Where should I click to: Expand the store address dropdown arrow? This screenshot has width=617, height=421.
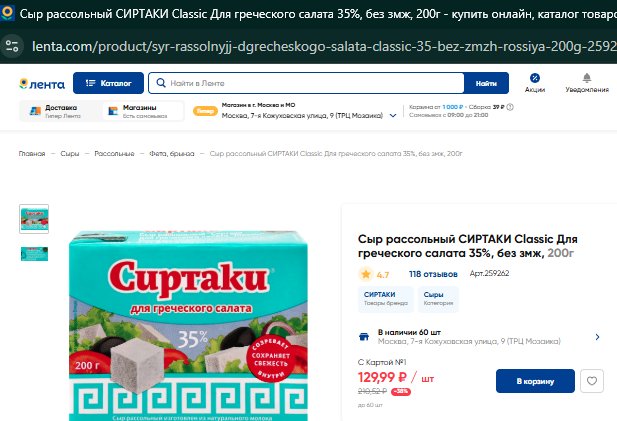click(393, 116)
